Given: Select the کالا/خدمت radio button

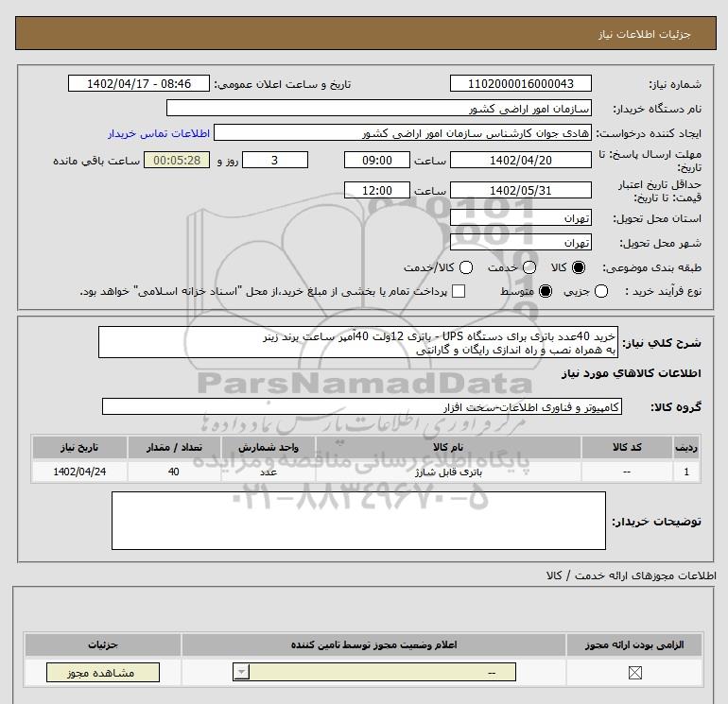Looking at the screenshot, I should pyautogui.click(x=466, y=267).
